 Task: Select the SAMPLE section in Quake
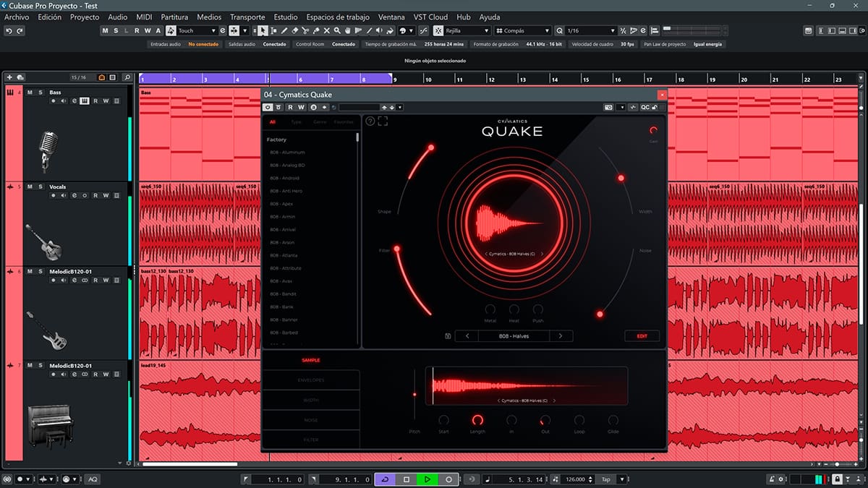(x=311, y=360)
